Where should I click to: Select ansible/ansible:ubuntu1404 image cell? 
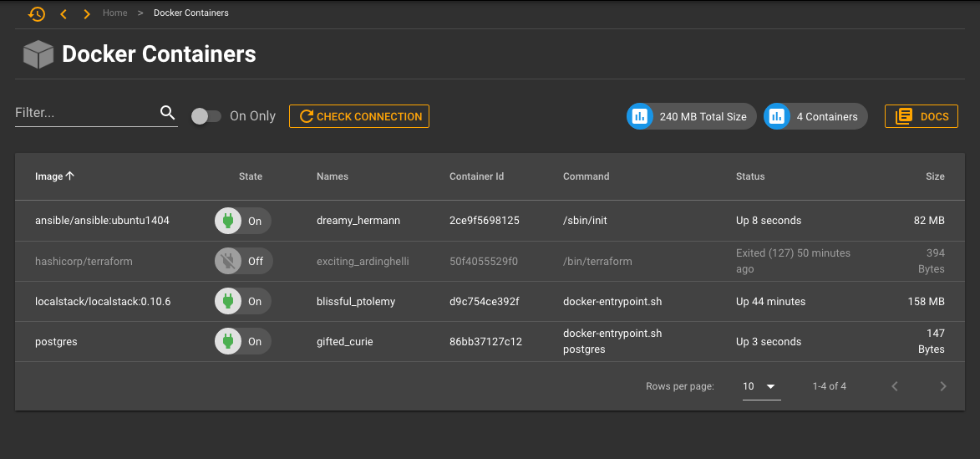point(103,221)
